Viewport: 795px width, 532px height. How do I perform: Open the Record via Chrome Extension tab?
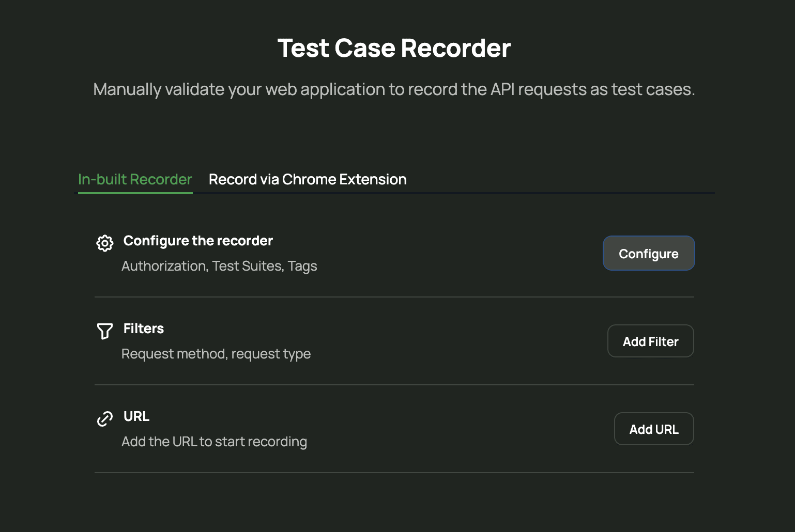point(308,179)
